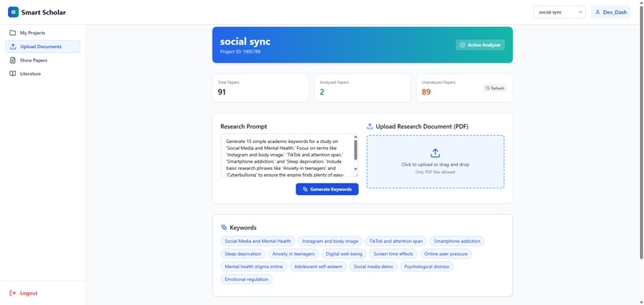The width and height of the screenshot is (644, 305).
Task: Click Generate Keywords button
Action: [327, 189]
